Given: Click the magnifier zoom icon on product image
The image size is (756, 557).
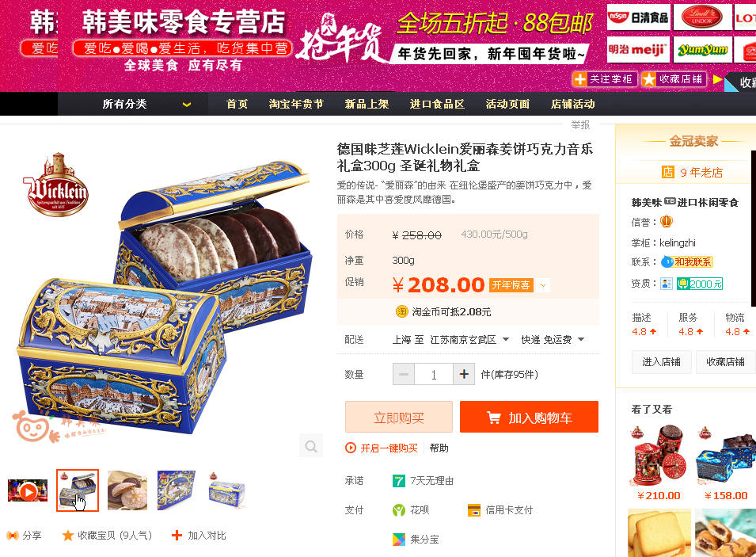Looking at the screenshot, I should tap(311, 446).
